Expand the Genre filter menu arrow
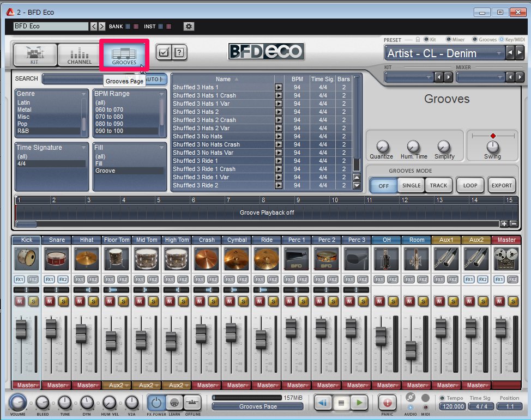The image size is (531, 420). click(83, 94)
